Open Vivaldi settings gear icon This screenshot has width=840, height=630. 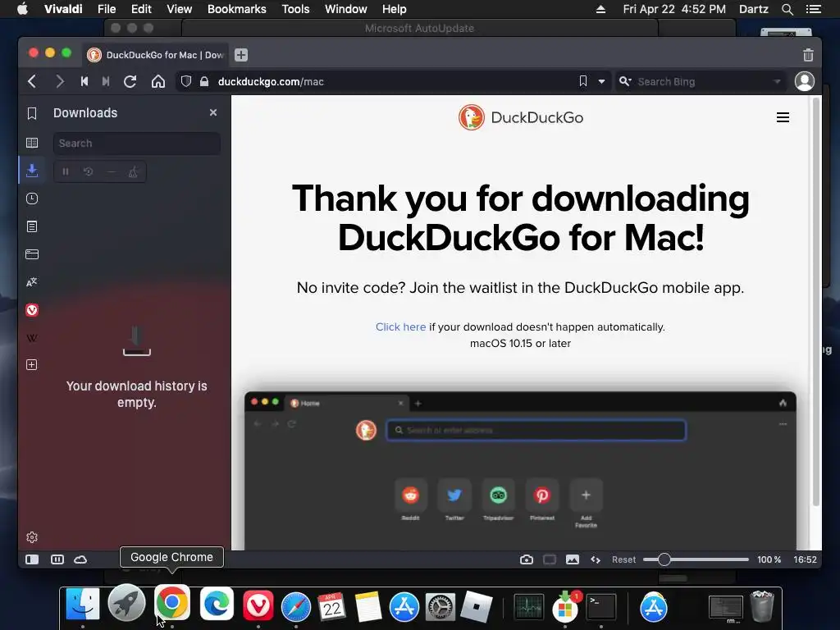pos(32,537)
